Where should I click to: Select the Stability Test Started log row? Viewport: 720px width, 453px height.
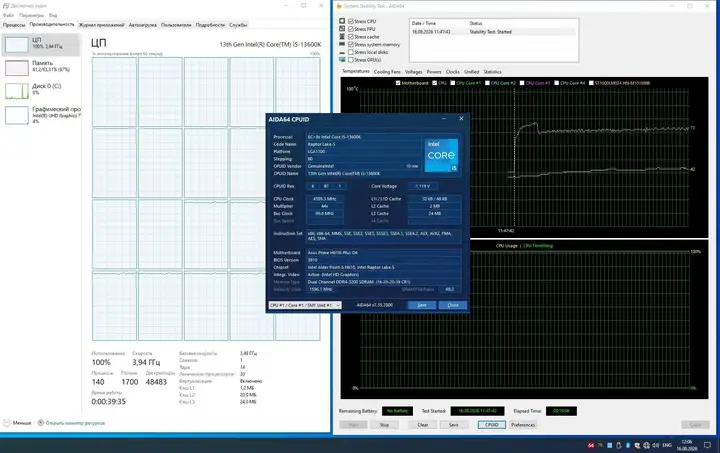[x=492, y=32]
